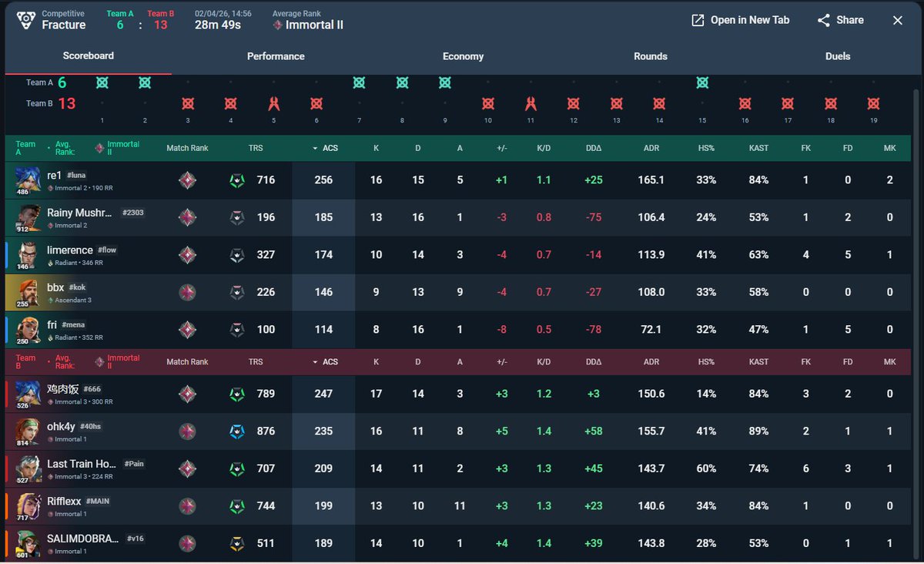Sort Team A by TRS header

[256, 146]
